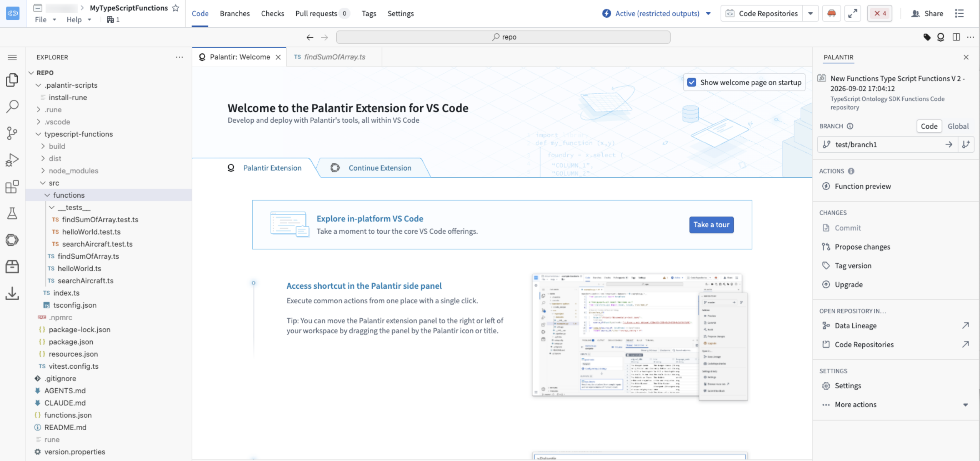The image size is (980, 461).
Task: Create new branch icon beside test/branch1
Action: [x=966, y=145]
